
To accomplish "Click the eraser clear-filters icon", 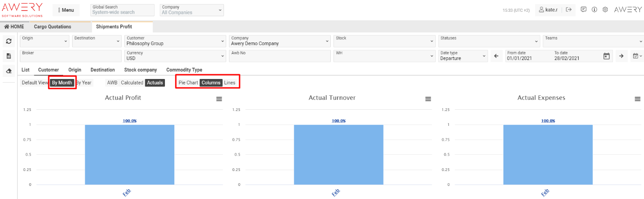I will 9,71.
